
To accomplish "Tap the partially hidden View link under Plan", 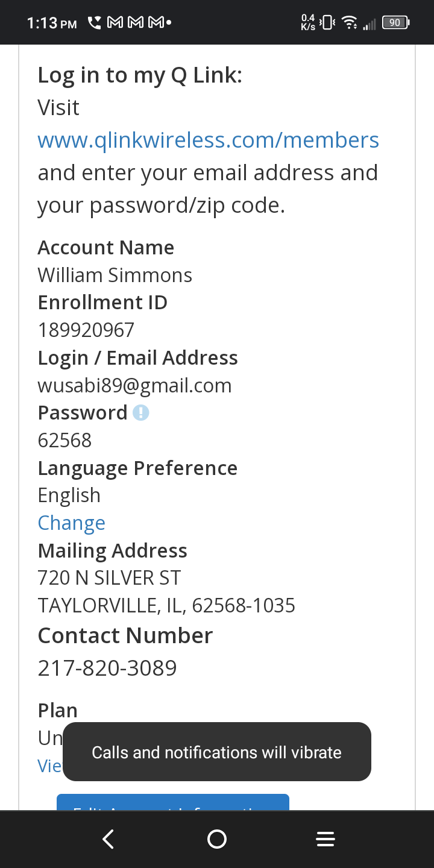I will (x=49, y=766).
